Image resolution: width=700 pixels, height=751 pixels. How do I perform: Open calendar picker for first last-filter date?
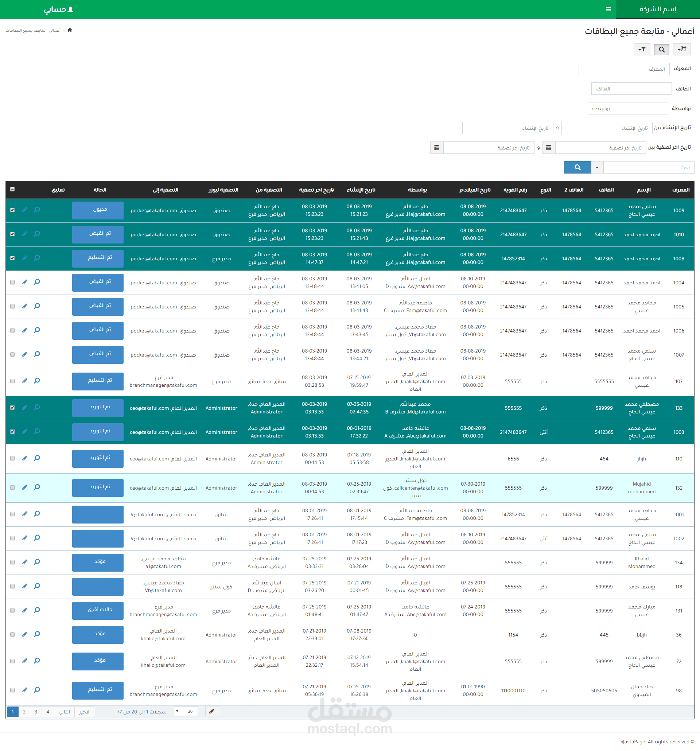click(x=548, y=147)
